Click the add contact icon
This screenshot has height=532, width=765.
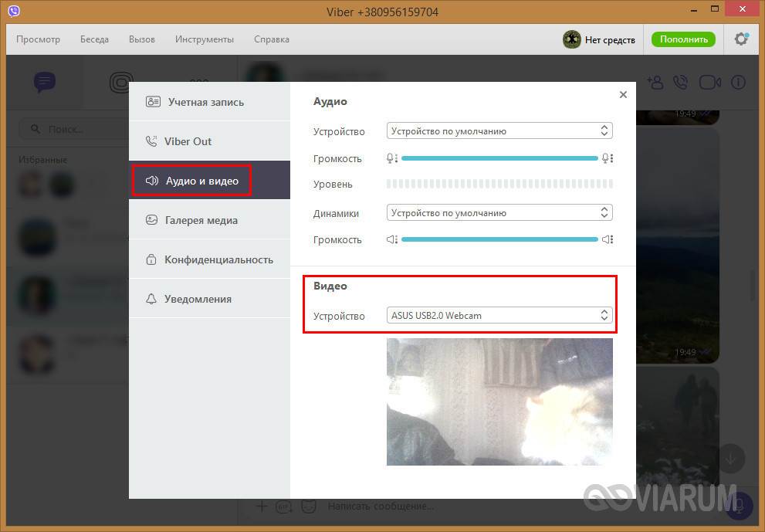tap(655, 82)
